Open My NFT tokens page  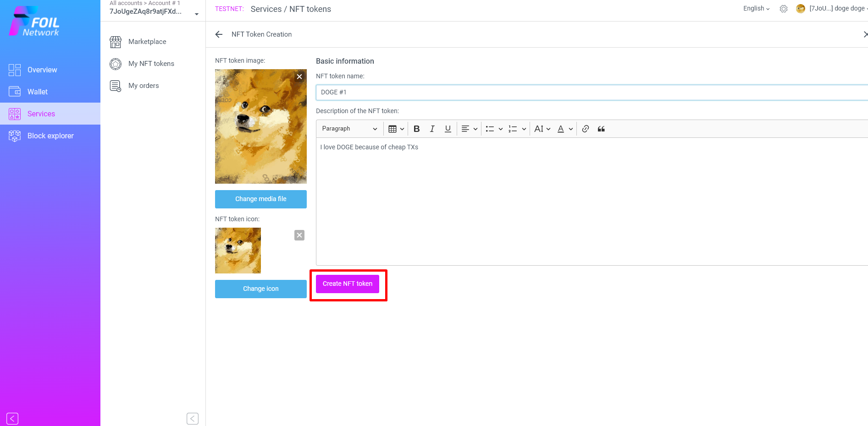tap(151, 64)
